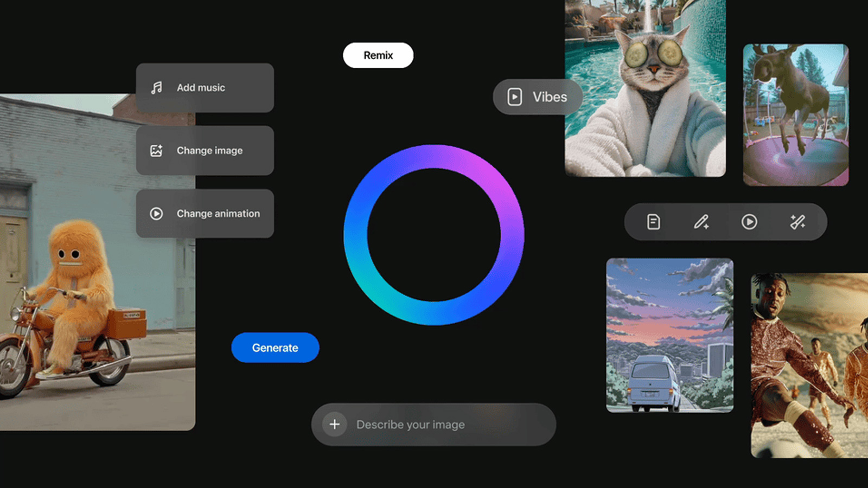Select the magic wand icon in the toolbar
Screen dimensions: 868x488
(x=797, y=222)
